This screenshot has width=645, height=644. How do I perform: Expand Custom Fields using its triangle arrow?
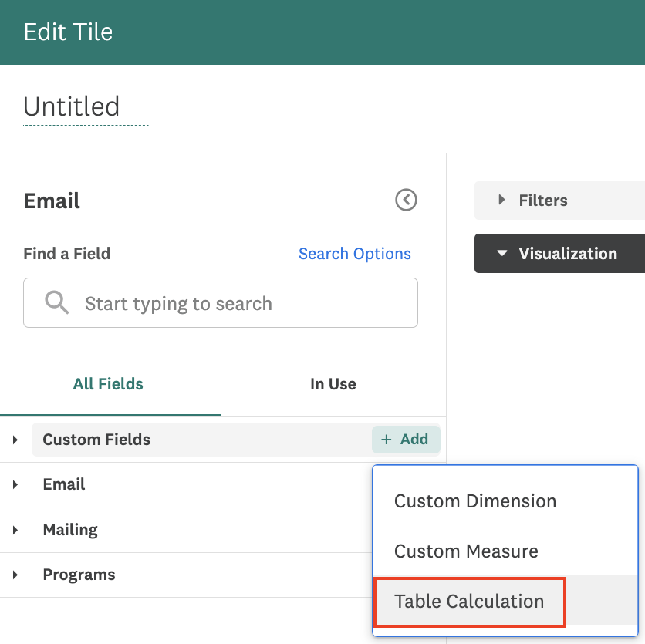coord(15,440)
